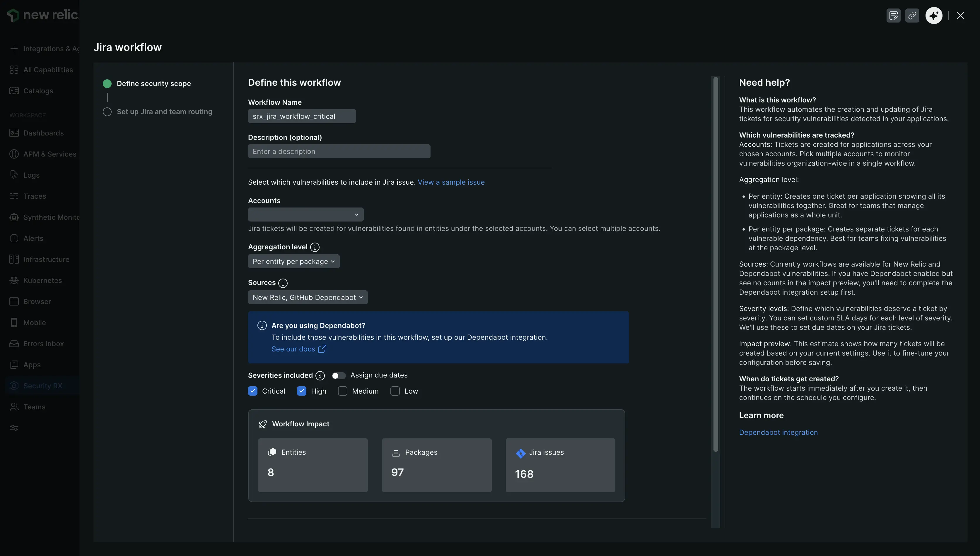Screen dimensions: 980x556
Task: Click info icon in Dependabot banner
Action: click(262, 326)
